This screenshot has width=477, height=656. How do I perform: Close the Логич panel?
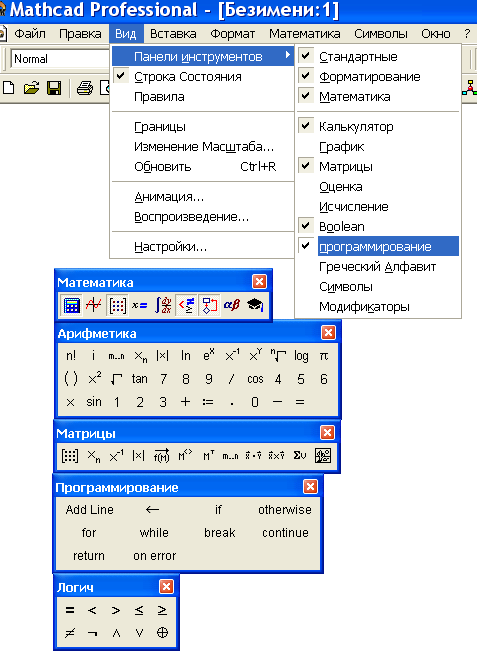(167, 587)
